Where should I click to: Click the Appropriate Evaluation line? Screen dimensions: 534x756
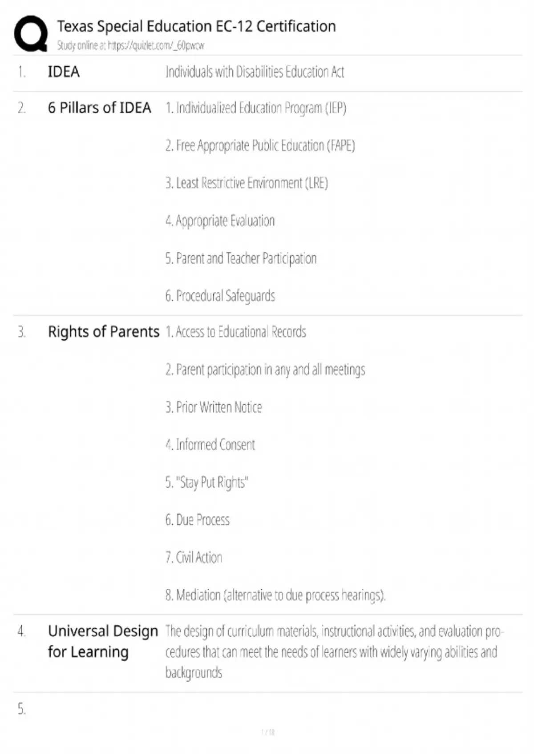pos(220,221)
